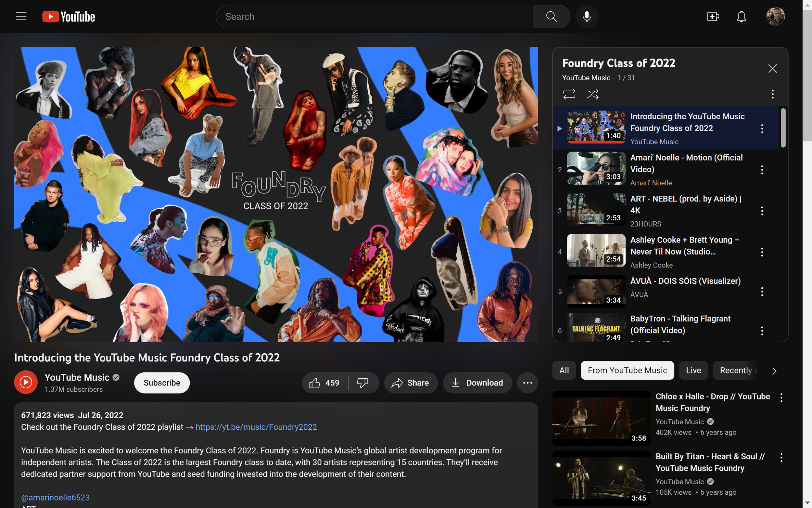The height and width of the screenshot is (508, 812).
Task: Open options for ÀVUÀ - DOIS SÓIS item
Action: [x=762, y=291]
